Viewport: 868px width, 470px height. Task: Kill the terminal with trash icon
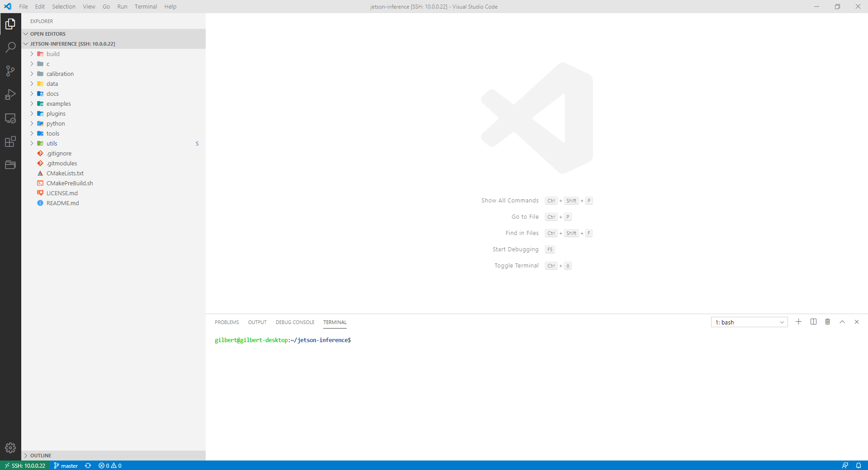[828, 322]
